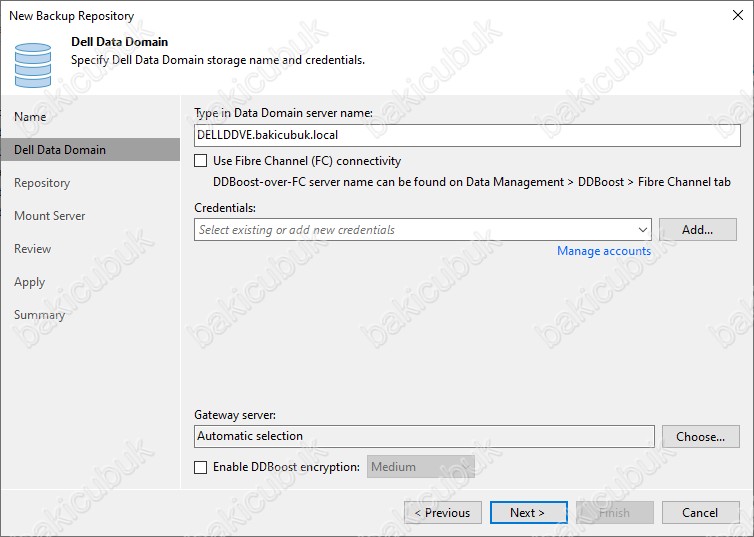
Task: Select the Apply wizard step
Action: click(x=29, y=282)
